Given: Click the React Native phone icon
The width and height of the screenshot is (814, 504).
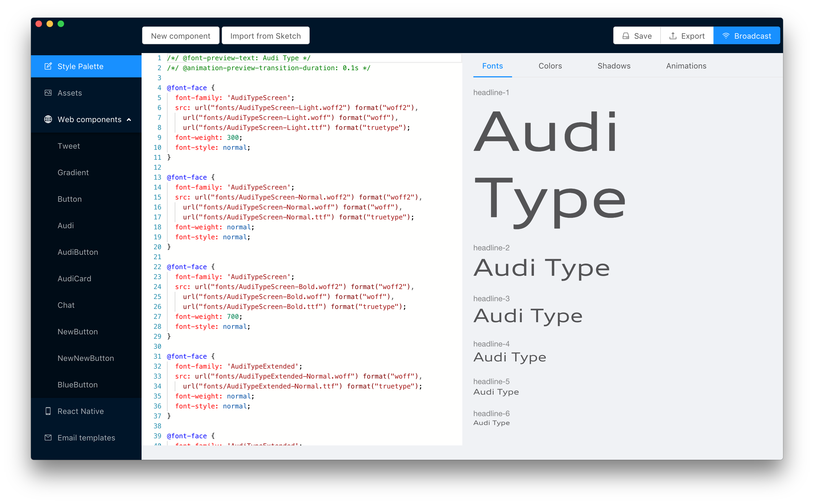Looking at the screenshot, I should click(48, 411).
